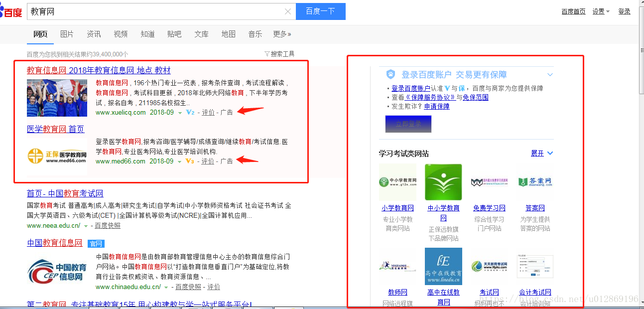Open 百度首页 link

pyautogui.click(x=573, y=11)
